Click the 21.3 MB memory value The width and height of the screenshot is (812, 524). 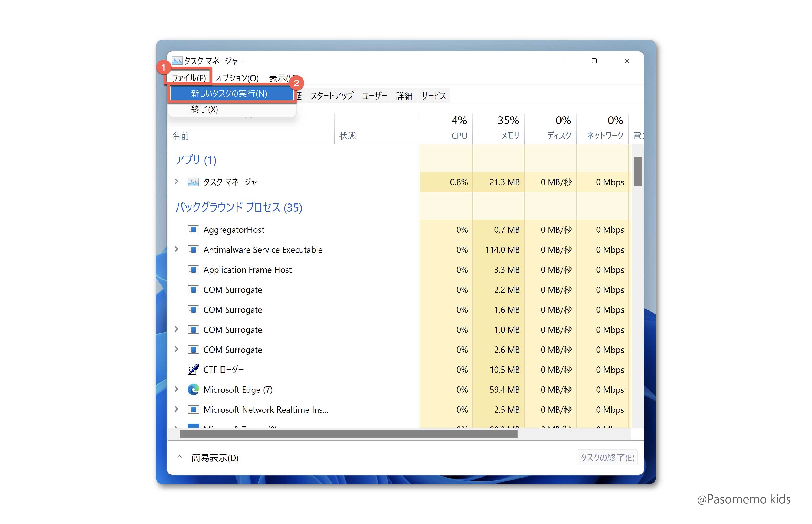(x=504, y=182)
